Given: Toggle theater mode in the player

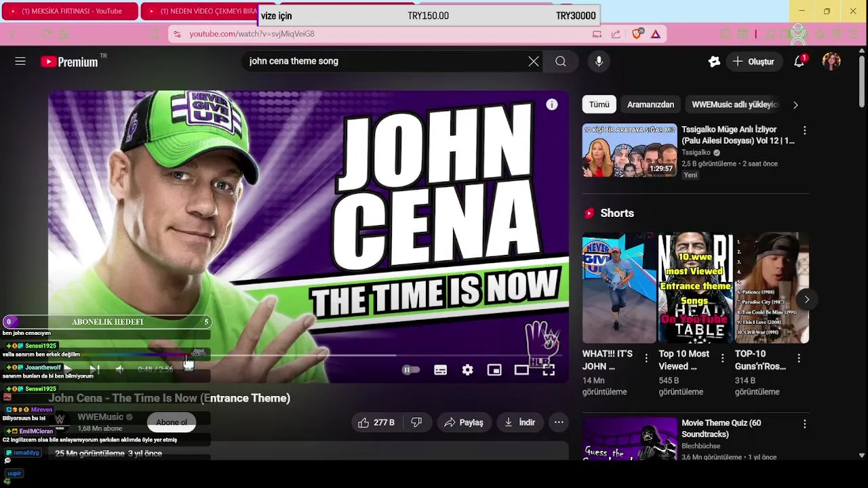Looking at the screenshot, I should (521, 370).
